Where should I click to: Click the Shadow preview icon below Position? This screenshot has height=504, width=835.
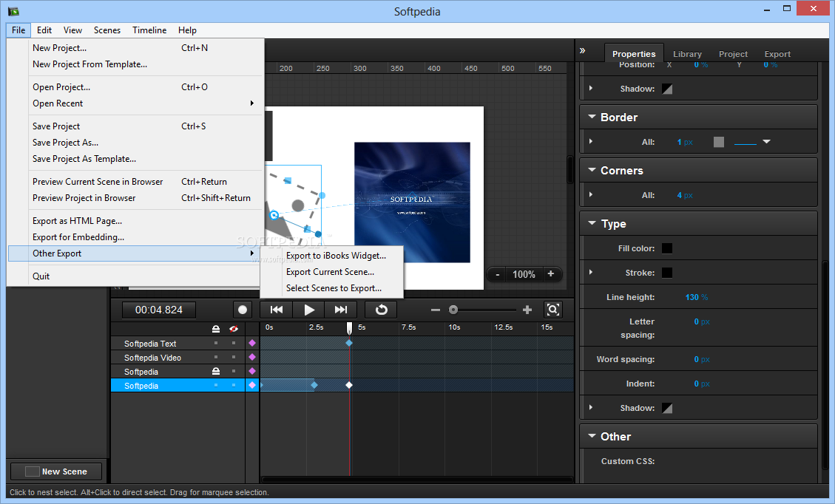point(666,89)
